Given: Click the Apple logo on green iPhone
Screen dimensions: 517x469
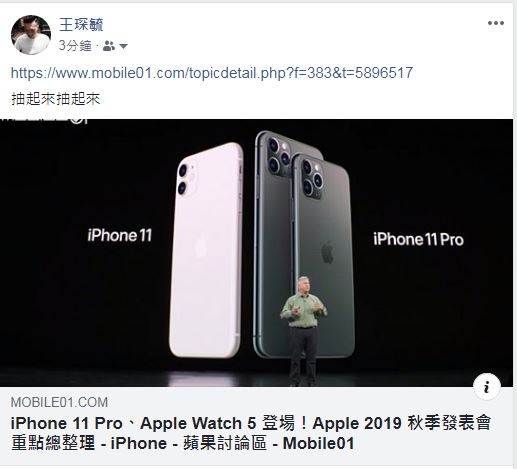Looking at the screenshot, I should click(x=328, y=252).
